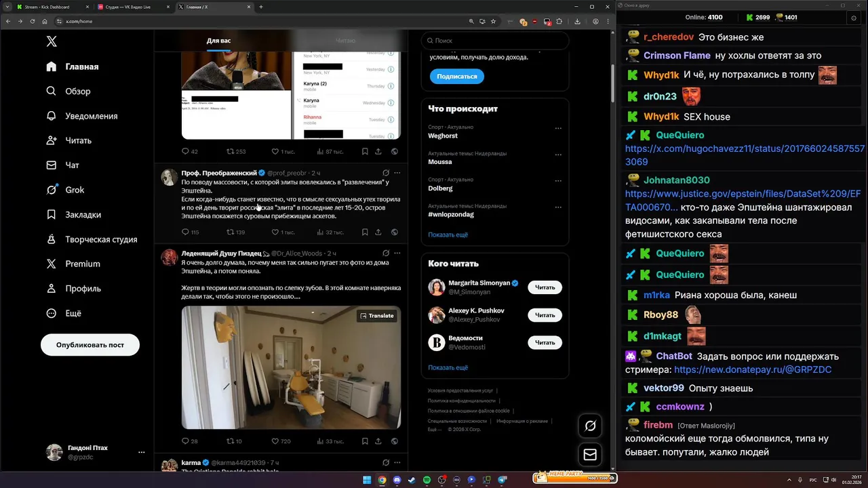Open x.com status link from QueQuiero
The width and height of the screenshot is (868, 488).
(745, 155)
